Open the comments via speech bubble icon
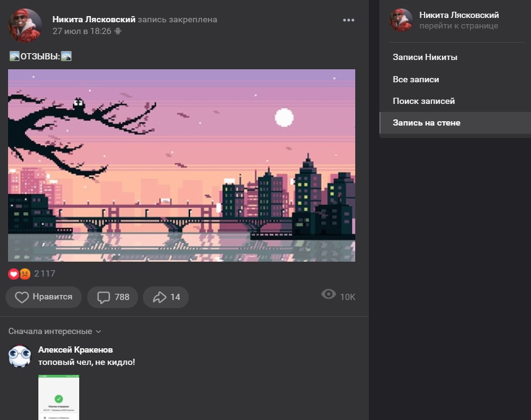 (x=103, y=298)
